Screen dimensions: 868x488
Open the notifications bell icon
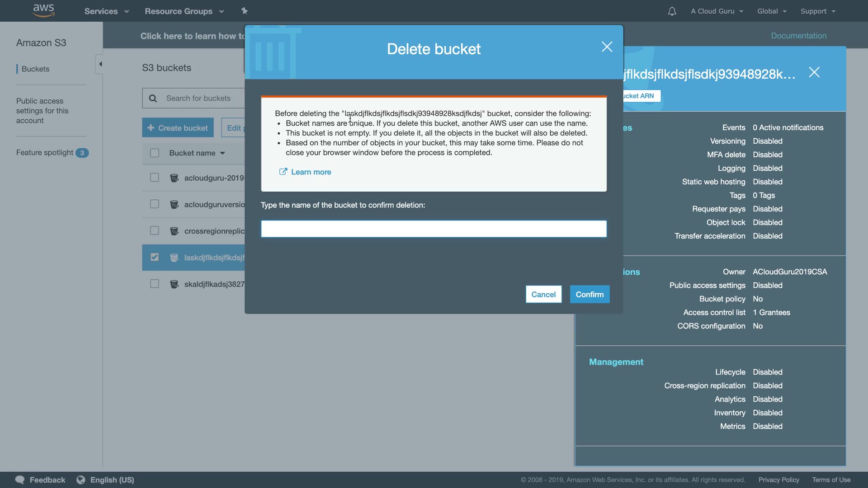672,11
